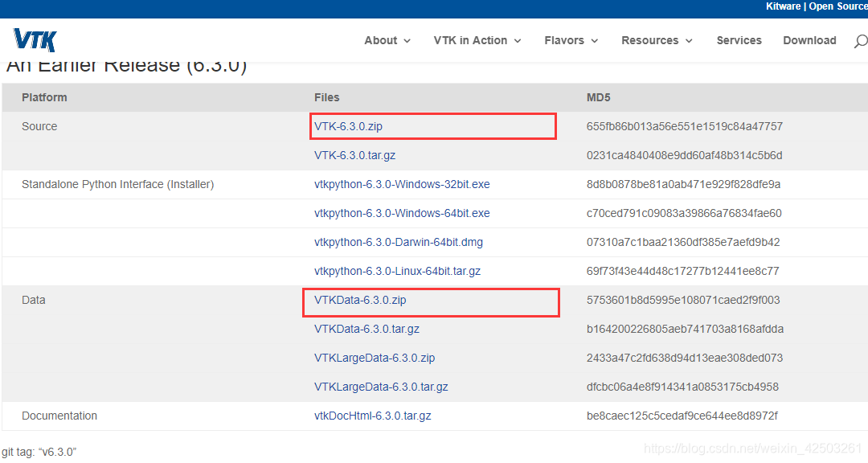Download VTK-6.3.0.tar.gz source file
Screen dimensions: 868x463
[x=355, y=155]
